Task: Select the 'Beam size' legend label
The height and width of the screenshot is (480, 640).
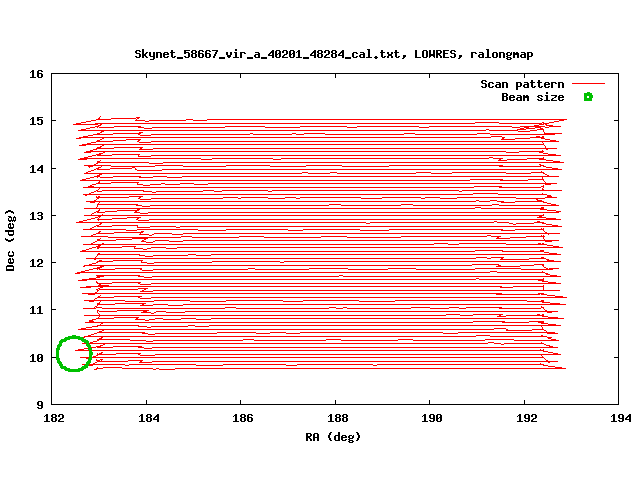Action: [533, 97]
